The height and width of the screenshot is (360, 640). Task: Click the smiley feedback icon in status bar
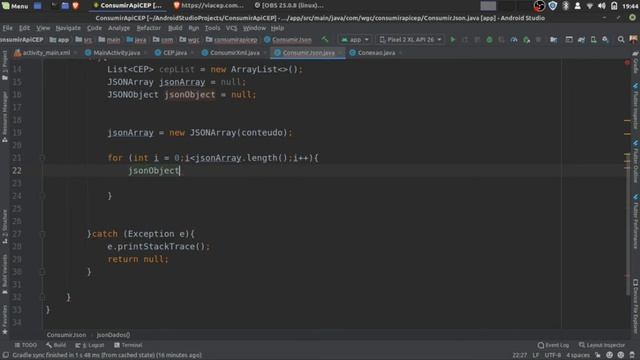point(609,355)
